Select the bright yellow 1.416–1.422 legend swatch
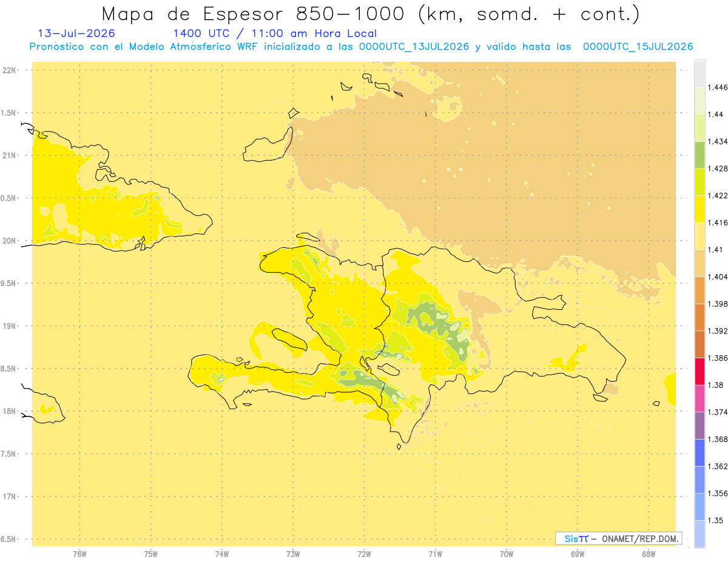The height and width of the screenshot is (562, 728). 699,209
